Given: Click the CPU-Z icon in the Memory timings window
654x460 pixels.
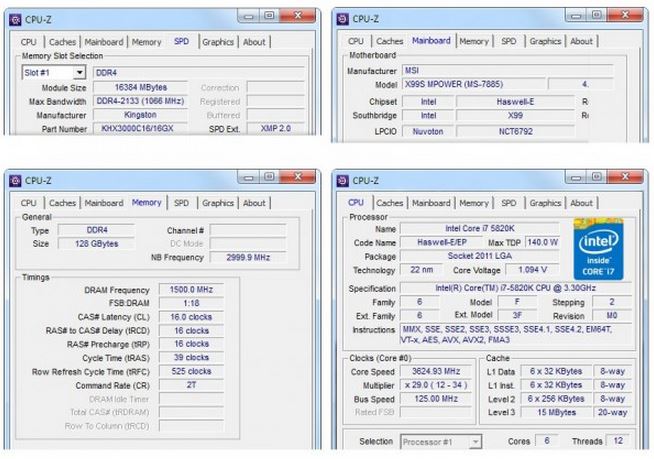Looking at the screenshot, I should coord(14,180).
